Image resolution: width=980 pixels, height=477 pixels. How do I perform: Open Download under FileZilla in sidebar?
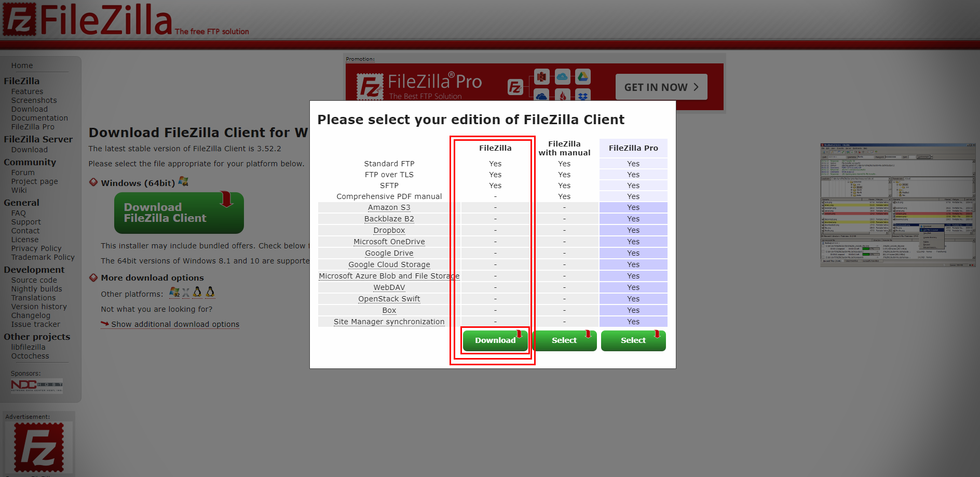click(30, 109)
